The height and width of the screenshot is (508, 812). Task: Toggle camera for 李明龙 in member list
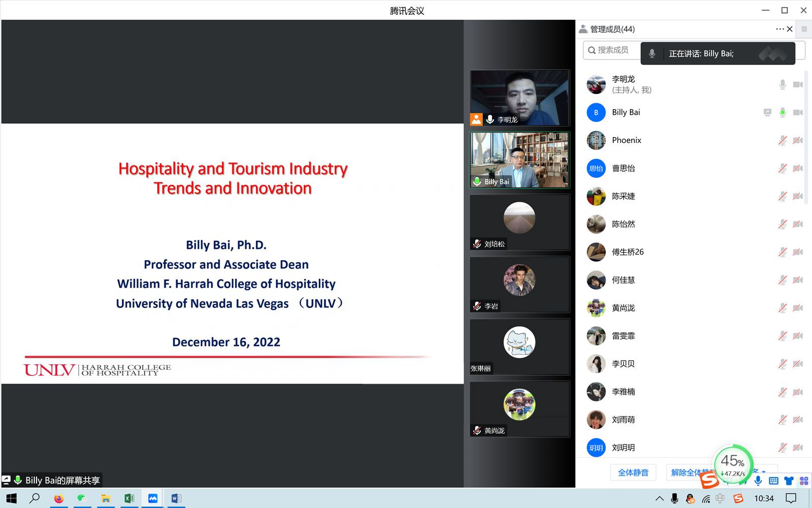(798, 84)
